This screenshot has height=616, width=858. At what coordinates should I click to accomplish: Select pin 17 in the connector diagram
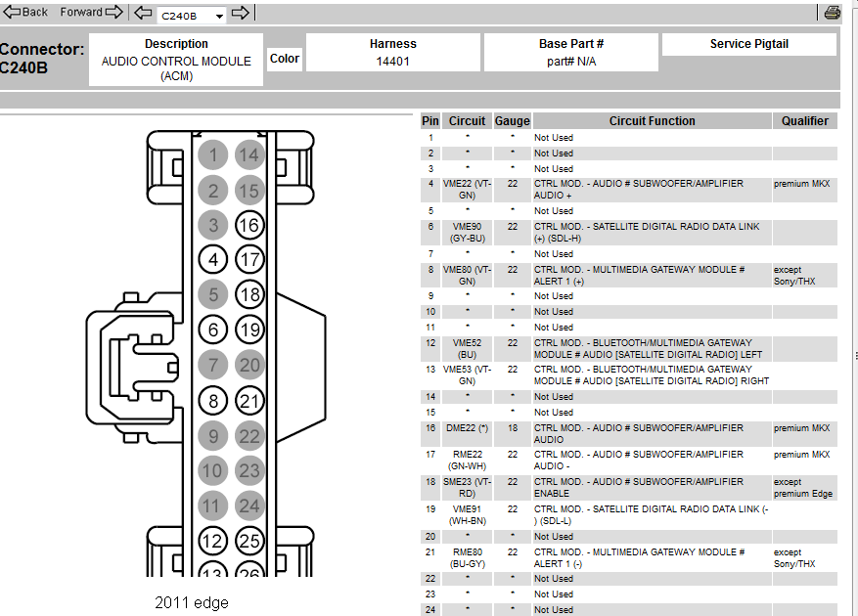pyautogui.click(x=249, y=259)
